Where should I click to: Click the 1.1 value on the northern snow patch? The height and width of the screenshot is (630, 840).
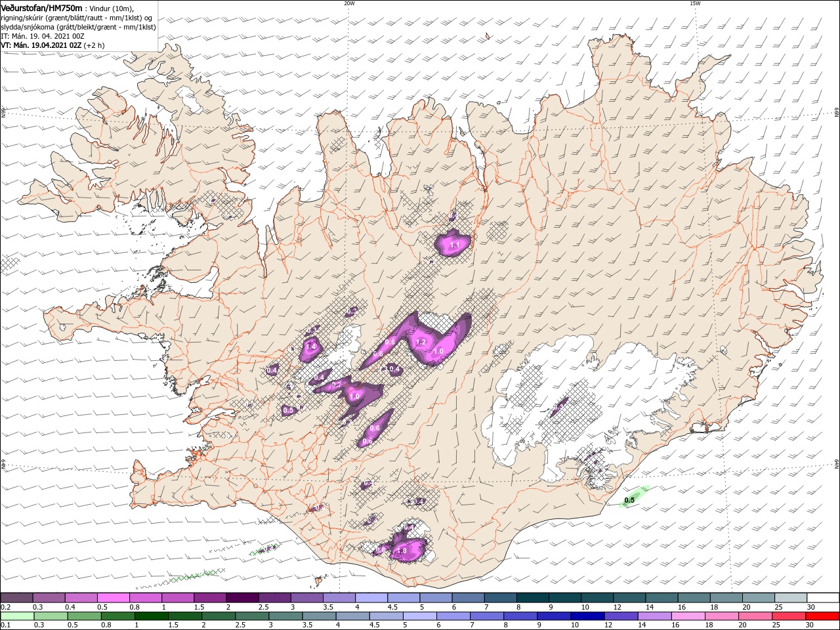pyautogui.click(x=455, y=245)
